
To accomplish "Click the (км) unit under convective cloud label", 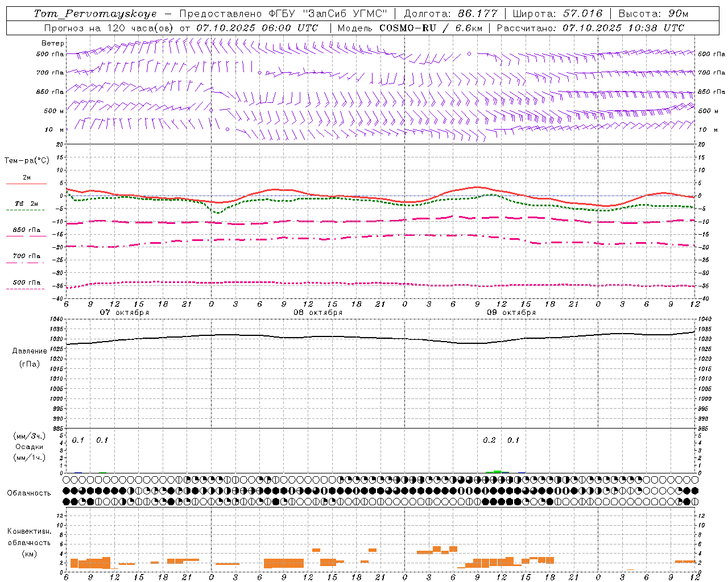I will (x=29, y=554).
